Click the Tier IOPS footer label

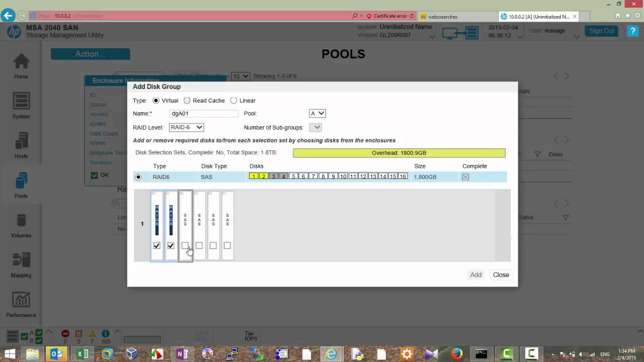point(251,336)
